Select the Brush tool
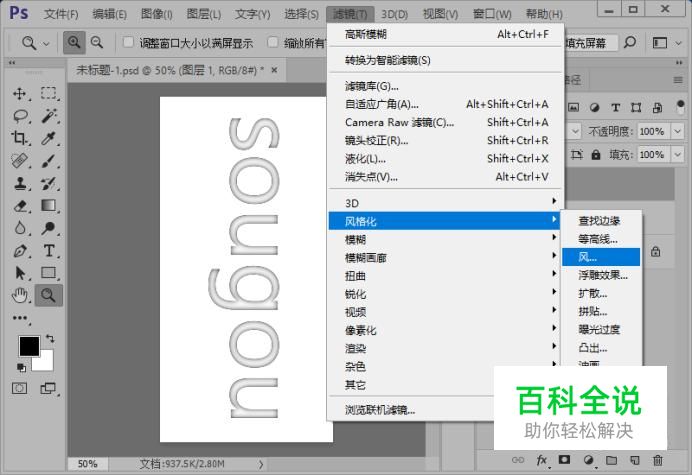This screenshot has height=475, width=692. 48,161
